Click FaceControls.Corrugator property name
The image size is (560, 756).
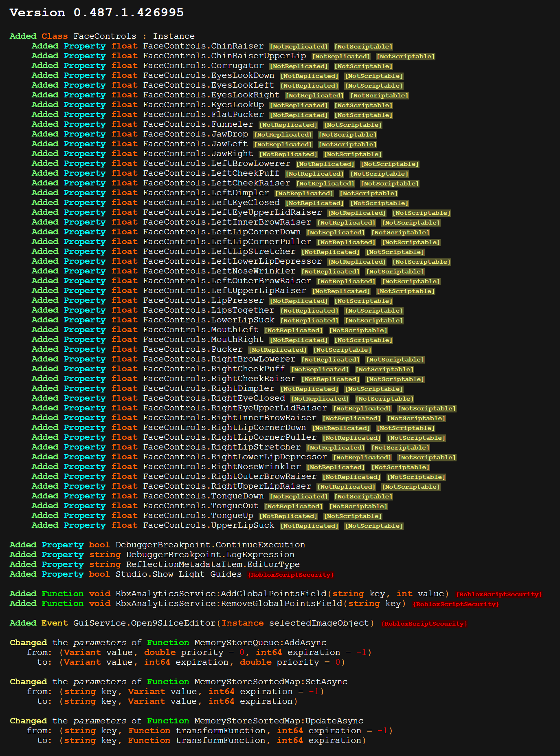tap(203, 66)
